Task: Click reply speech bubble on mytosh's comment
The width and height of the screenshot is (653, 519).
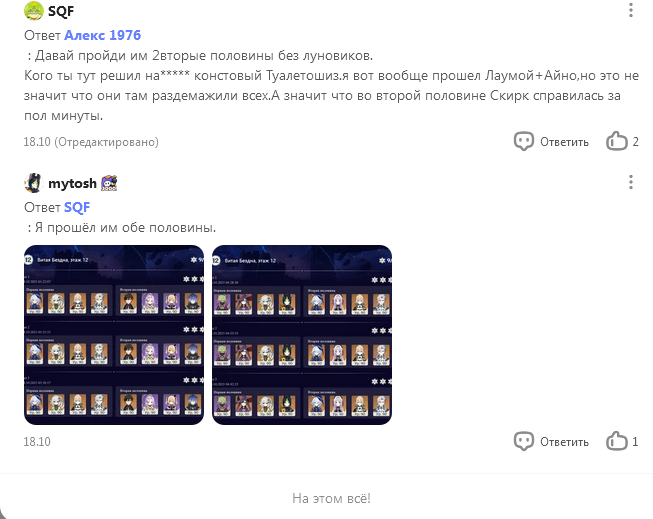Action: click(x=523, y=442)
